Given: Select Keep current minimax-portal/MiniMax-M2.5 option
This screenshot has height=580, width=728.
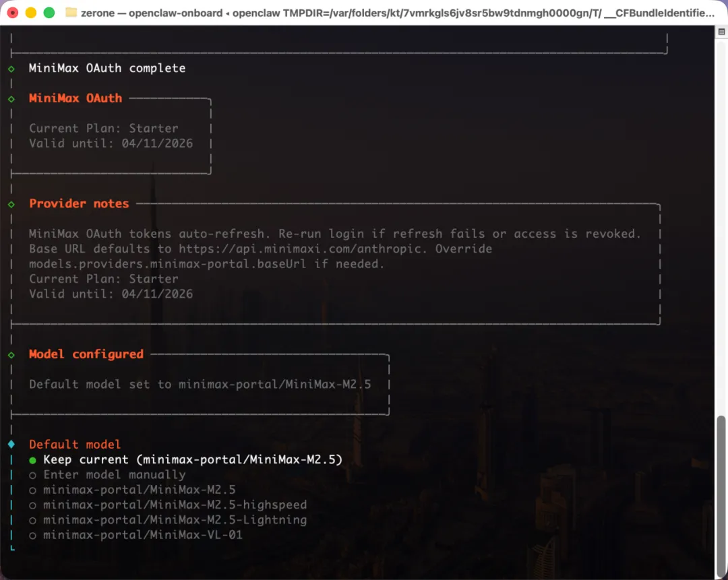Looking at the screenshot, I should click(x=186, y=460).
